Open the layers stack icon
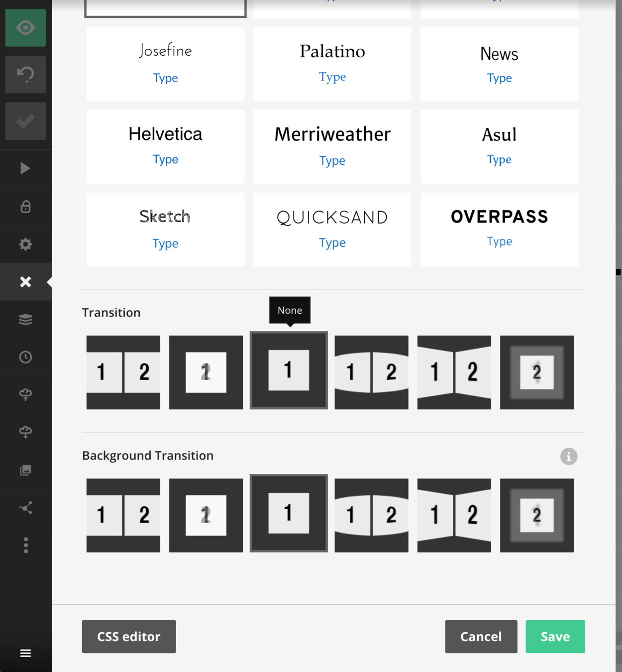The height and width of the screenshot is (672, 622). [25, 320]
